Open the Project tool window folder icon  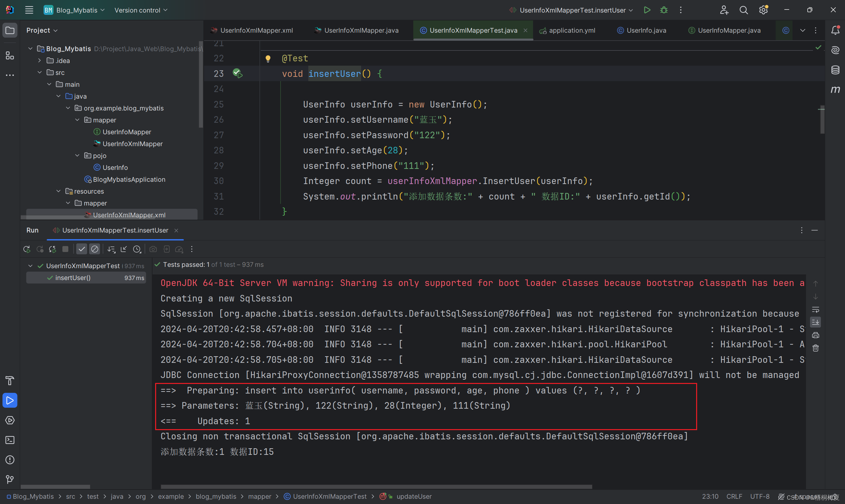(x=10, y=31)
